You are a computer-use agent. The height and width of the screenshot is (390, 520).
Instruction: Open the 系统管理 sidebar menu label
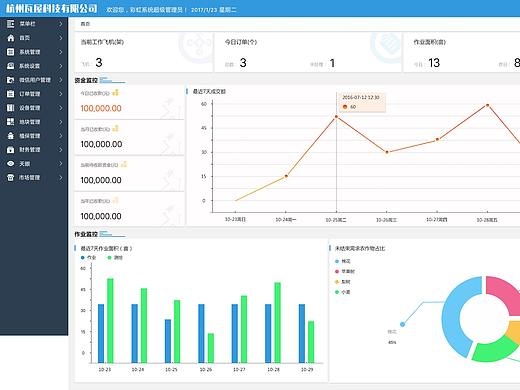coord(30,52)
